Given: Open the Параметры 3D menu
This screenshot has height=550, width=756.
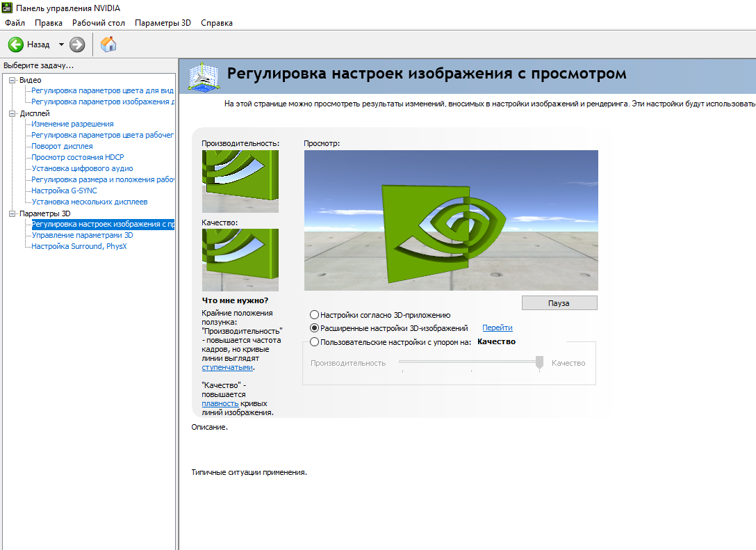Looking at the screenshot, I should (163, 23).
